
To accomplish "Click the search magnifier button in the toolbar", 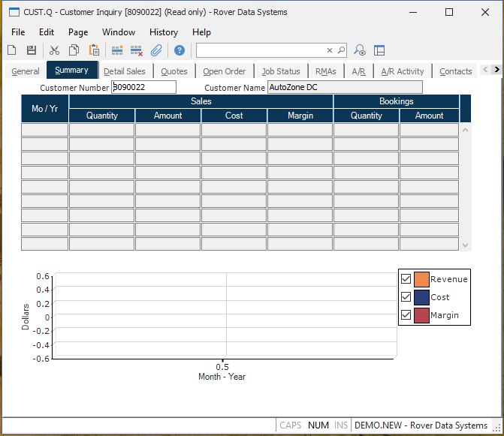I will click(x=341, y=50).
